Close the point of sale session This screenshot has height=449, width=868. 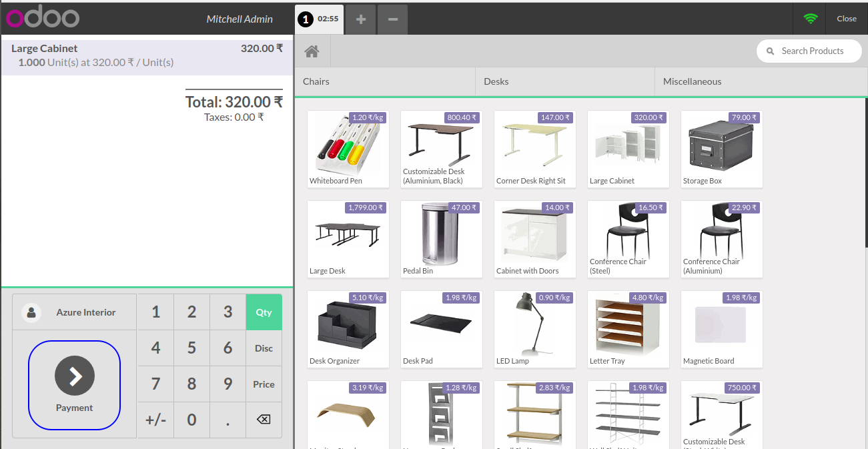click(x=847, y=19)
